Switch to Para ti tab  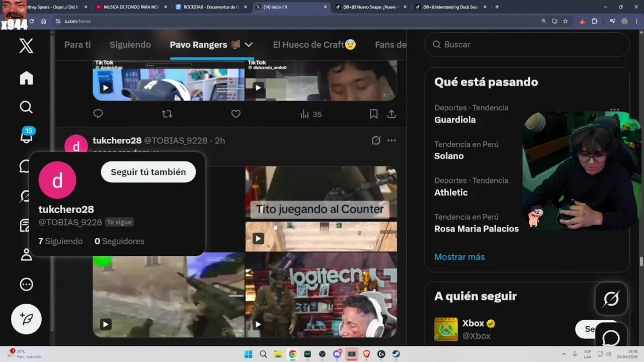pos(77,45)
